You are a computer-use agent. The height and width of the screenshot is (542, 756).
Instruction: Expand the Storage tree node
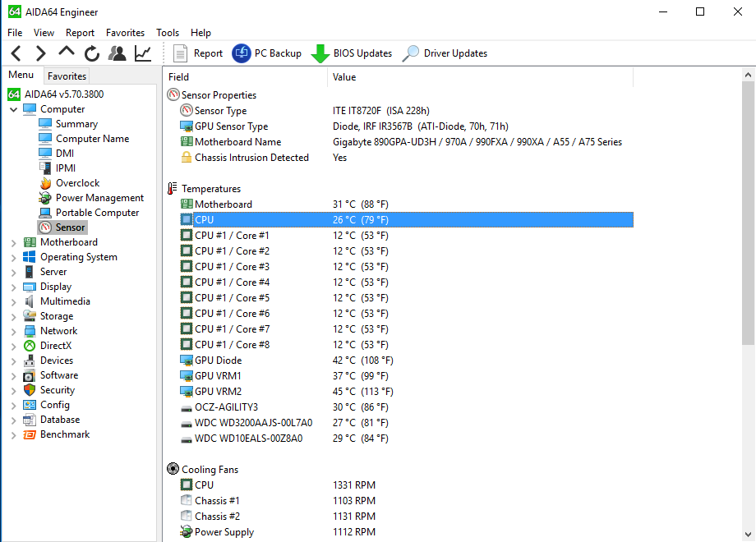point(13,317)
